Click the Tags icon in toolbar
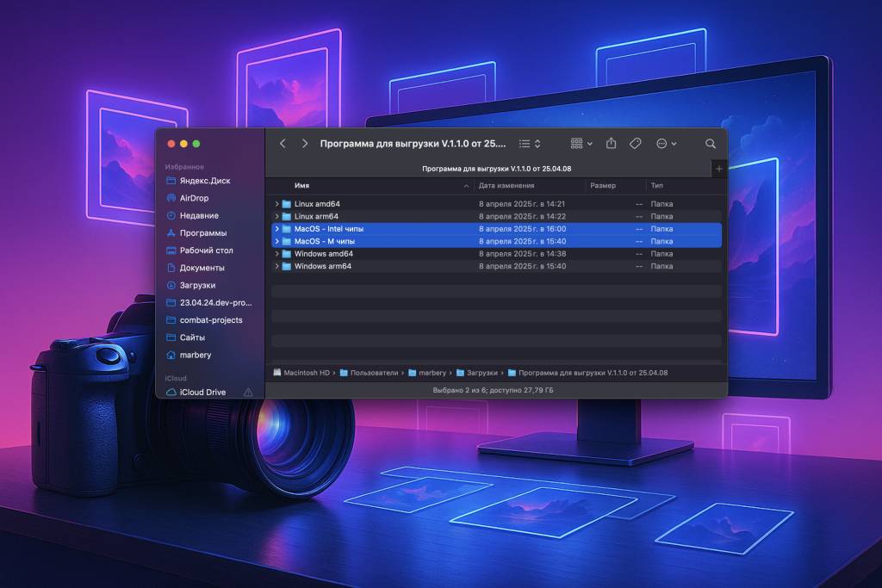 tap(636, 144)
